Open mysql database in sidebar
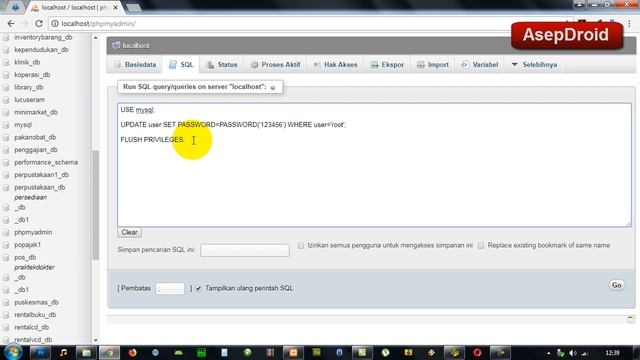This screenshot has width=640, height=360. click(x=23, y=125)
